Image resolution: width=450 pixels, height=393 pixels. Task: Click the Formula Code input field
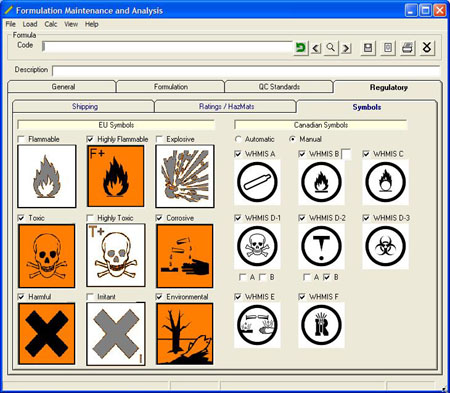point(168,47)
